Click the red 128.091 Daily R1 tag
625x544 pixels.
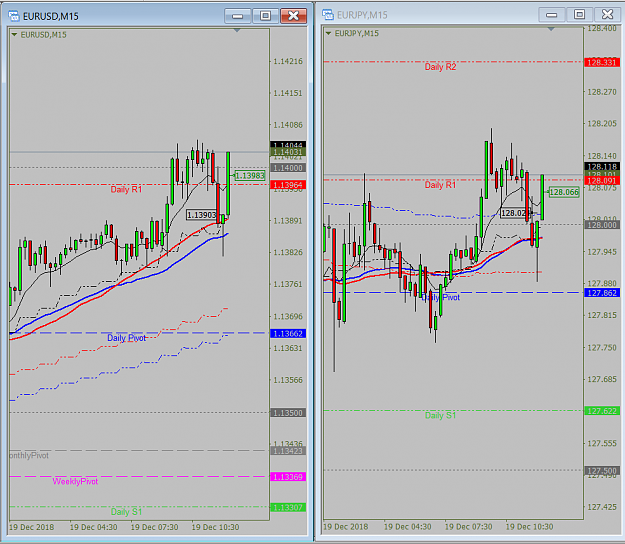point(602,181)
